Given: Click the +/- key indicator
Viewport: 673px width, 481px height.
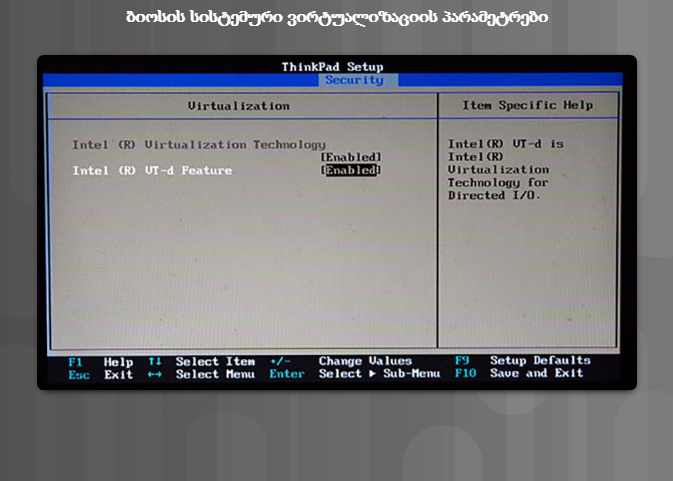Looking at the screenshot, I should pyautogui.click(x=280, y=361).
